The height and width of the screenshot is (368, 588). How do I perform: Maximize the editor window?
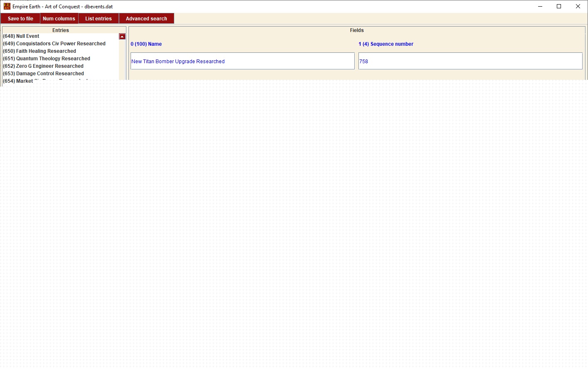tap(559, 6)
